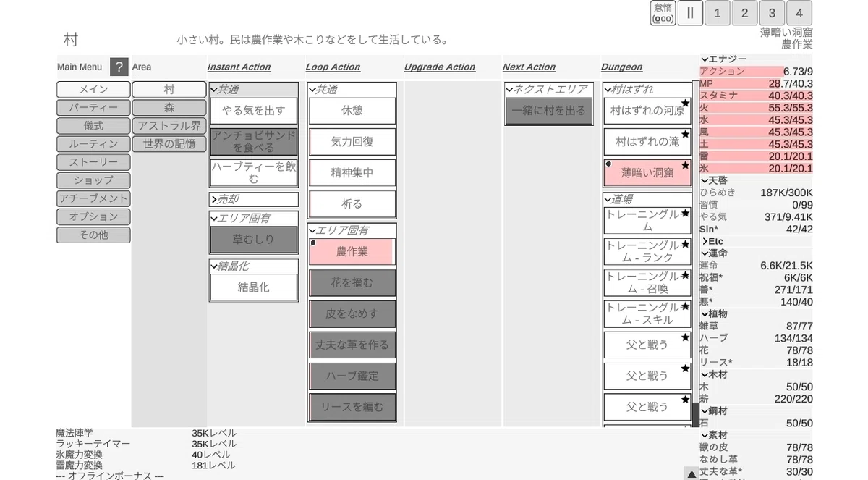Image resolution: width=868 pixels, height=480 pixels.
Task: Enter トレーニングルーム - スキル dungeon
Action: pyautogui.click(x=647, y=313)
